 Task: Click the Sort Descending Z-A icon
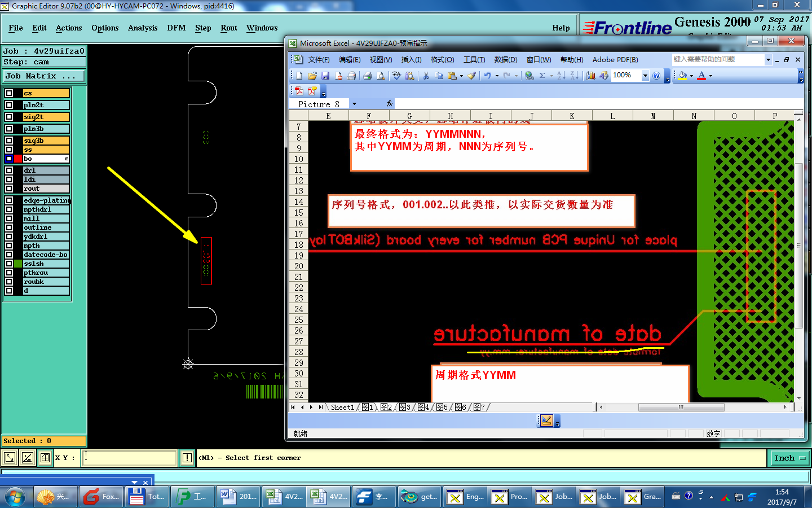(575, 76)
